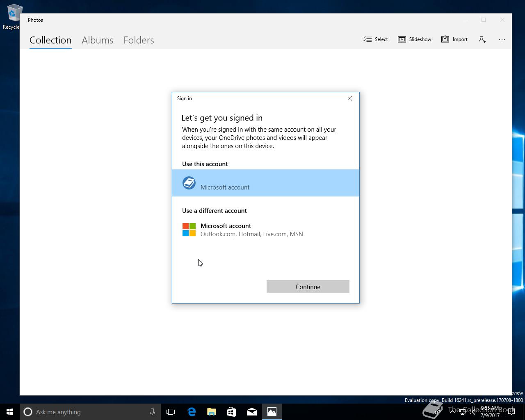Start a Slideshow from the toolbar

click(415, 39)
